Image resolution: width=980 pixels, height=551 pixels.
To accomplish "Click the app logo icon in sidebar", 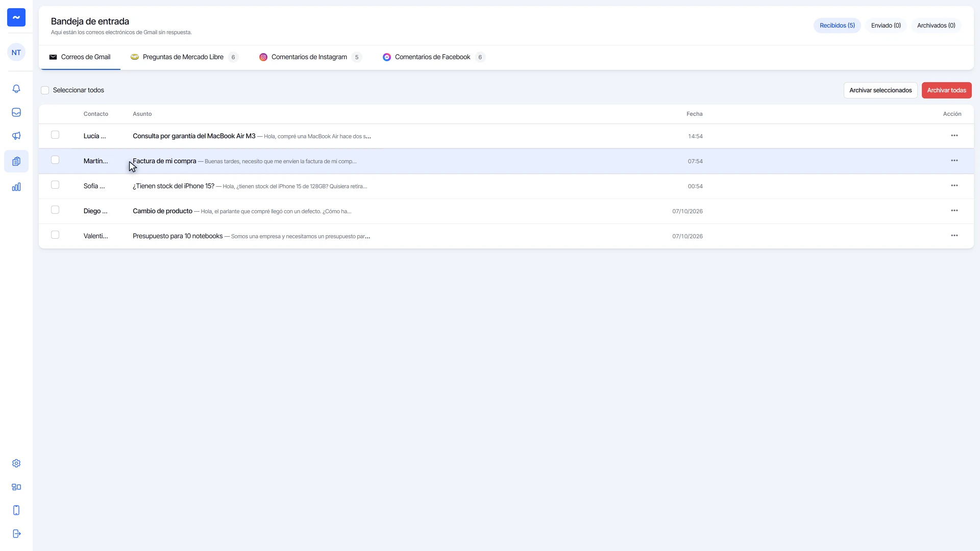I will [x=16, y=17].
